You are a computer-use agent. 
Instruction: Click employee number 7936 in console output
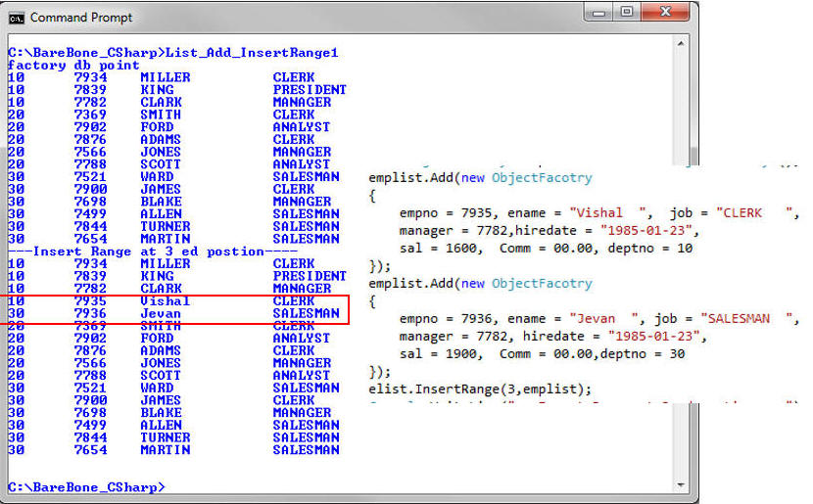tap(89, 314)
